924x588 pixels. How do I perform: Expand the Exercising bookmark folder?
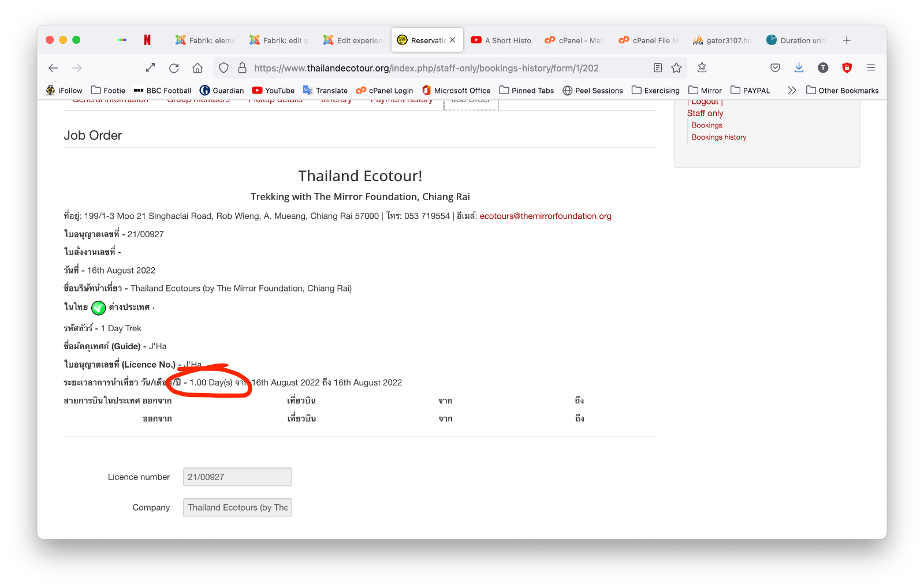tap(655, 91)
